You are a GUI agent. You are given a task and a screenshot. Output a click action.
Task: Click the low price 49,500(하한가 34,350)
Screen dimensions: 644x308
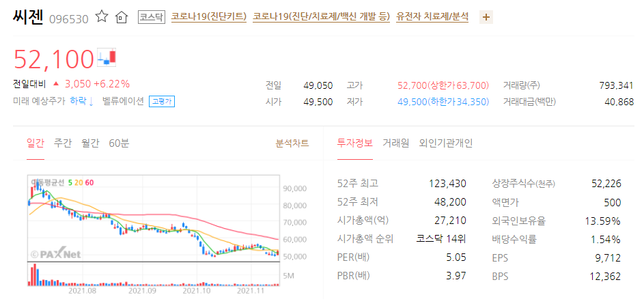(x=444, y=102)
